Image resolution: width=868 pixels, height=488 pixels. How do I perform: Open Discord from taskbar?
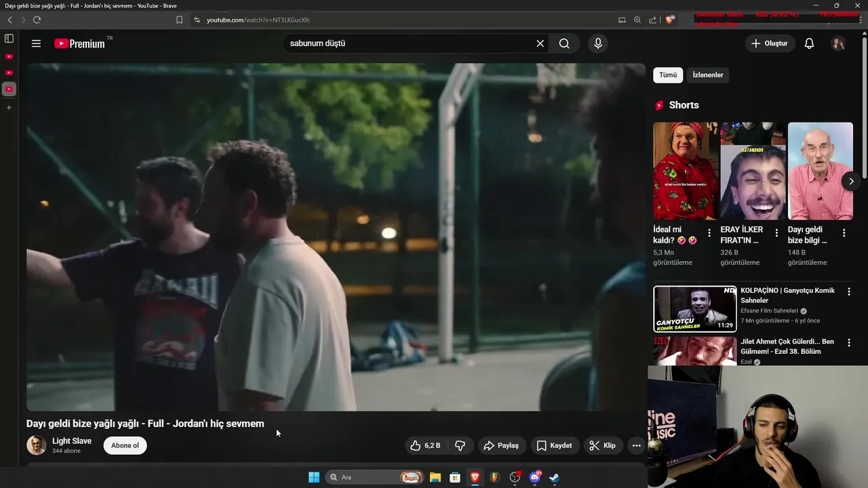pos(535,477)
